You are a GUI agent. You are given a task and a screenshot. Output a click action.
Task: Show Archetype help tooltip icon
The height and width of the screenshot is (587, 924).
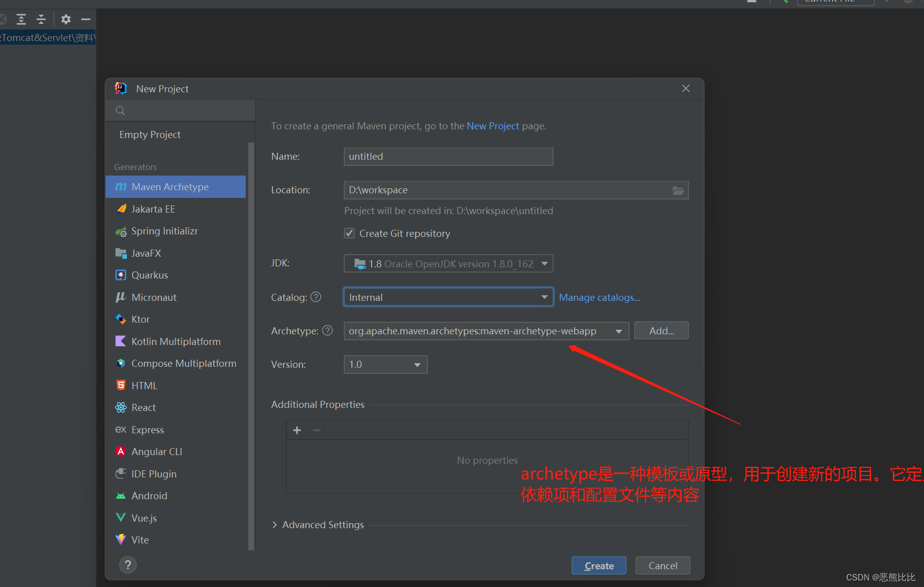pyautogui.click(x=327, y=330)
